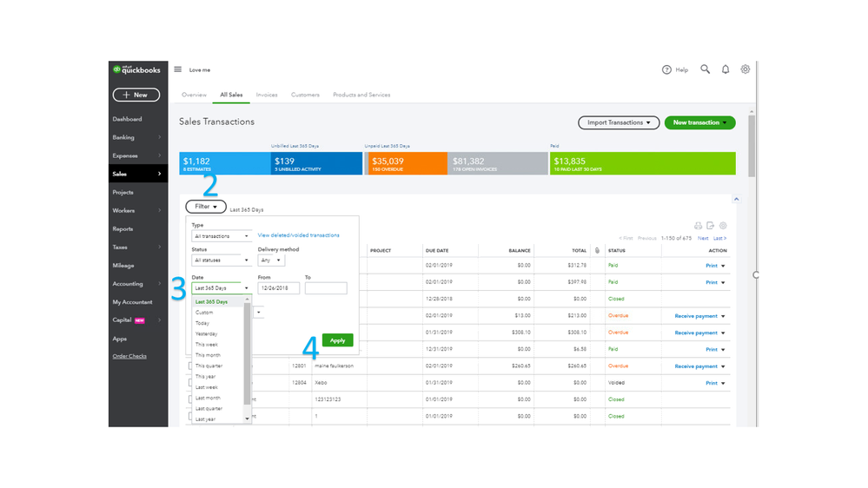Open the Type All transactions dropdown
This screenshot has height=488, width=868.
pyautogui.click(x=222, y=236)
